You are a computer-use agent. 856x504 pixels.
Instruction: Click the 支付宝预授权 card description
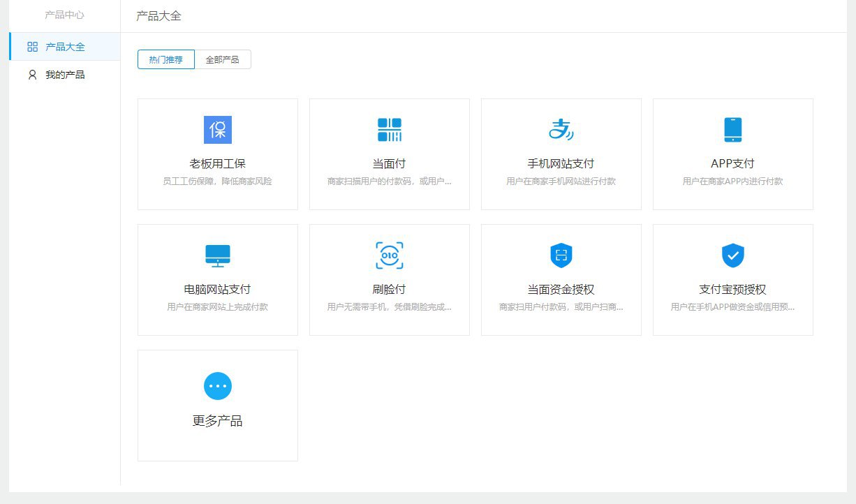click(732, 307)
